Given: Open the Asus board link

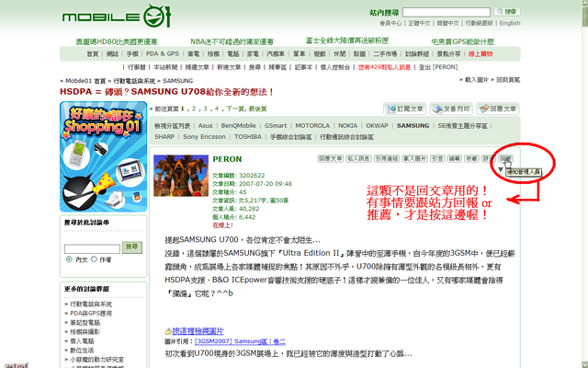Looking at the screenshot, I should pos(205,126).
